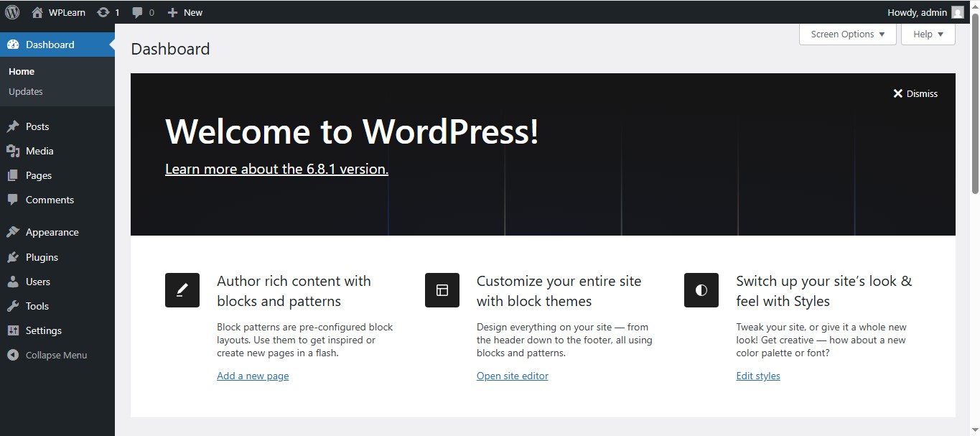Click the WordPress logo icon
This screenshot has width=980, height=436.
coord(12,12)
